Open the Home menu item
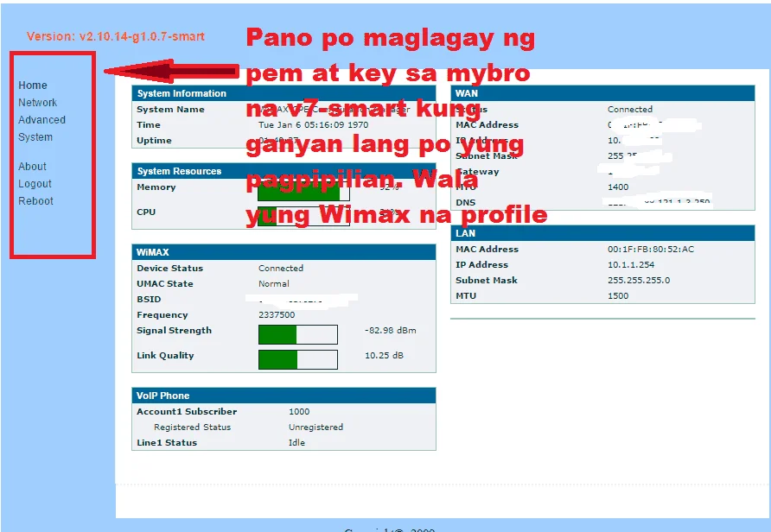771x532 pixels. [33, 85]
